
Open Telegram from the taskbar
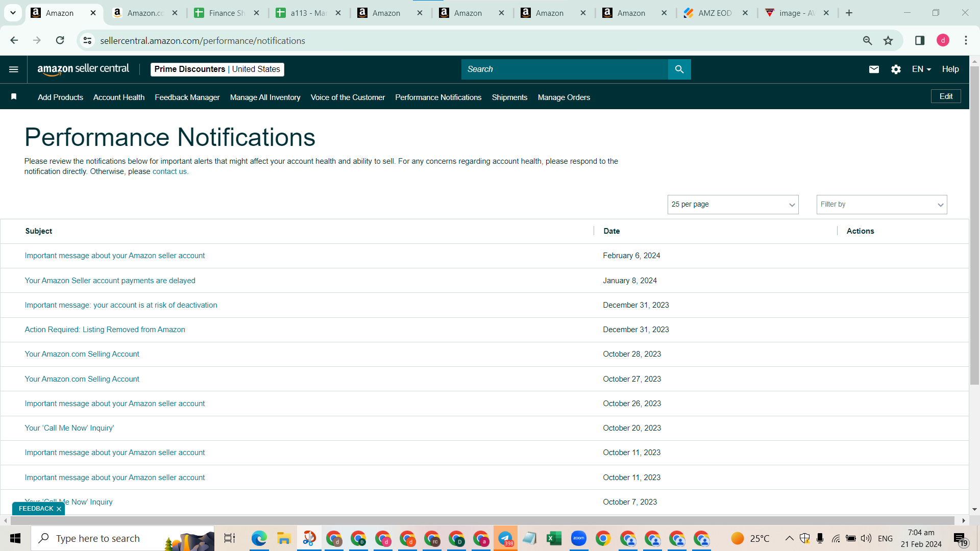coord(505,538)
